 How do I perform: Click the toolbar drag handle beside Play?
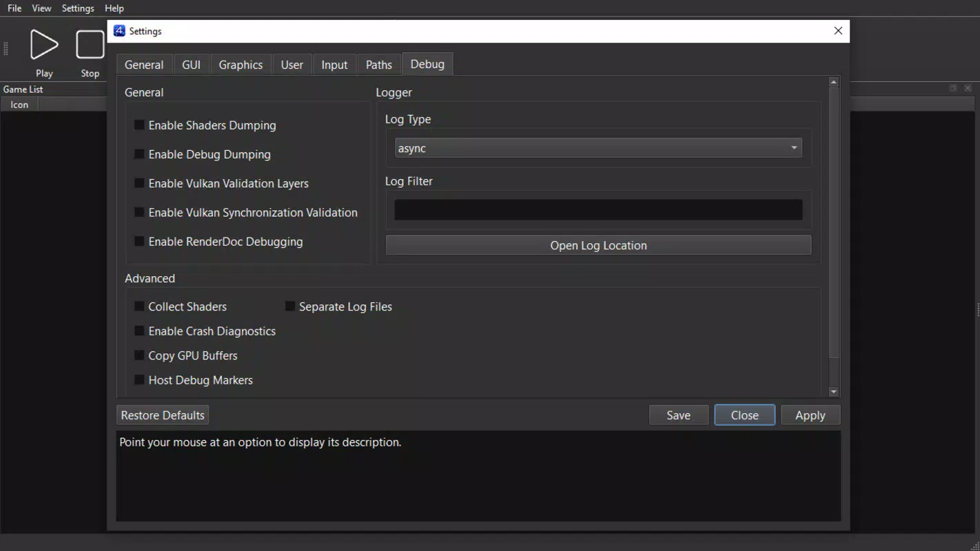tap(6, 49)
